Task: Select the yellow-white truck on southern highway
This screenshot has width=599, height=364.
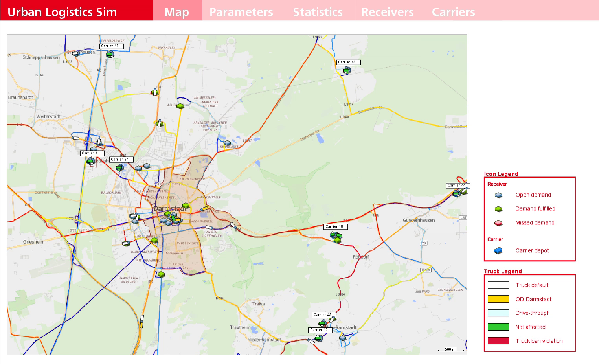Action: coord(141,322)
